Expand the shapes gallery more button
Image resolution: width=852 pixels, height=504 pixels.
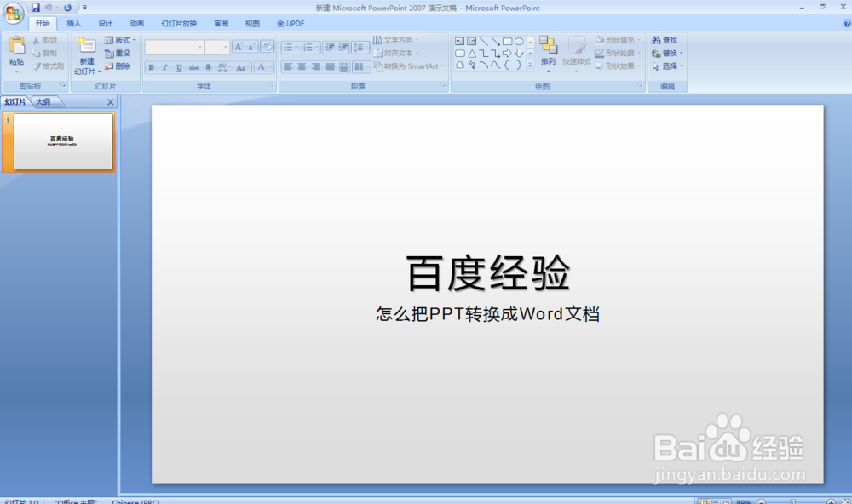pos(530,65)
